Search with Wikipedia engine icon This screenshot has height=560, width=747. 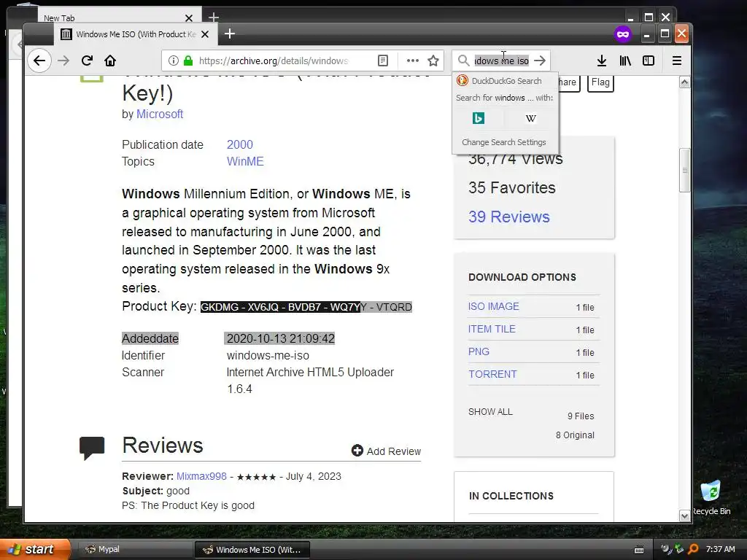[x=531, y=117]
